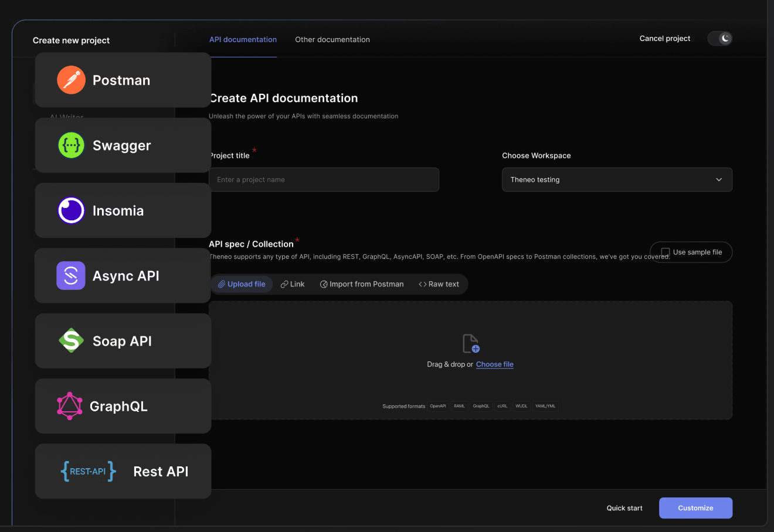The width and height of the screenshot is (774, 532).
Task: Click Cancel project
Action: coord(665,39)
